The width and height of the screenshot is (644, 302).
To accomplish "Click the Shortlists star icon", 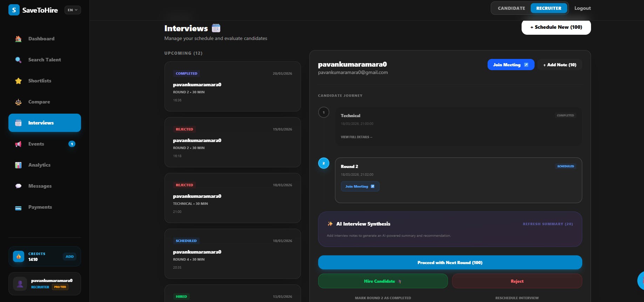I will 18,81.
